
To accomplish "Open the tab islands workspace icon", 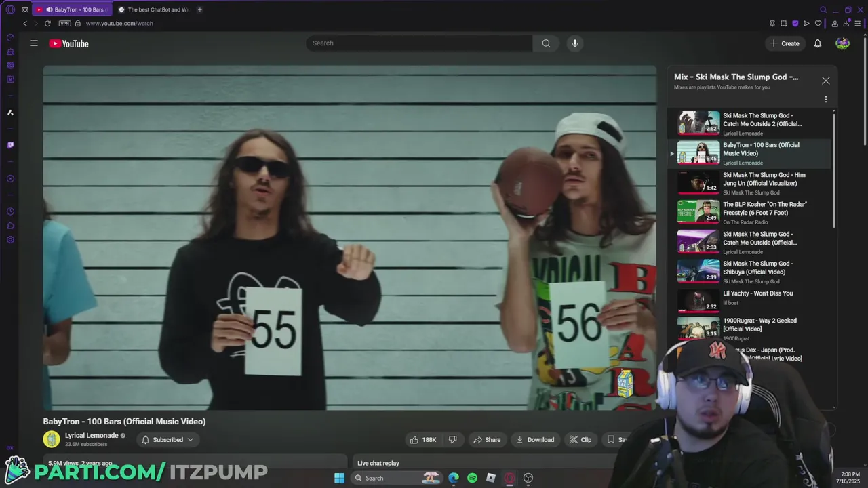I will (x=25, y=9).
